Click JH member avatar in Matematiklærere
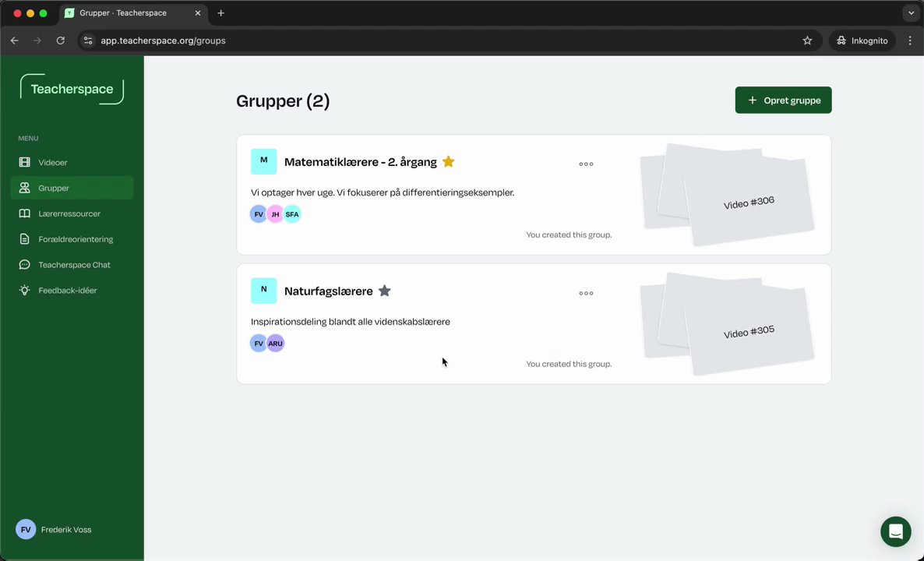 (275, 214)
